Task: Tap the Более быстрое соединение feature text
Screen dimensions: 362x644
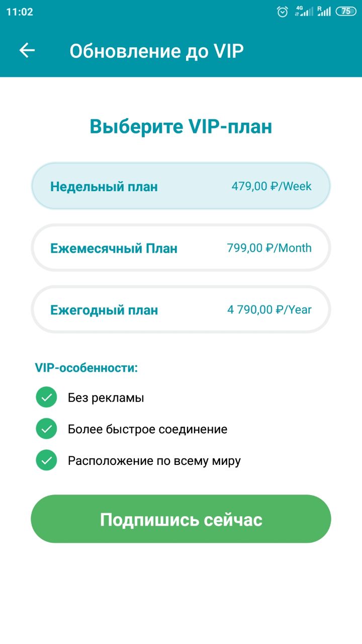Action: [147, 429]
